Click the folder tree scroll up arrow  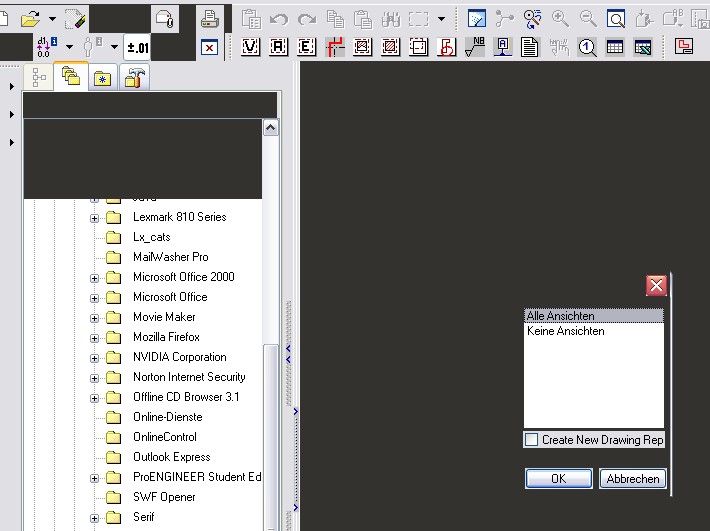[270, 128]
